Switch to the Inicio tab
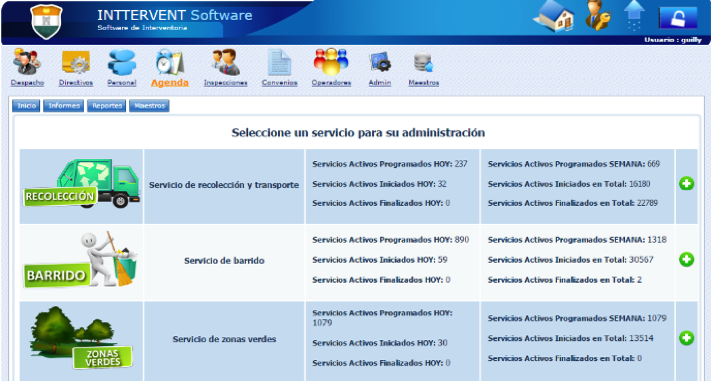Viewport: 713px width, 382px height. pyautogui.click(x=26, y=106)
